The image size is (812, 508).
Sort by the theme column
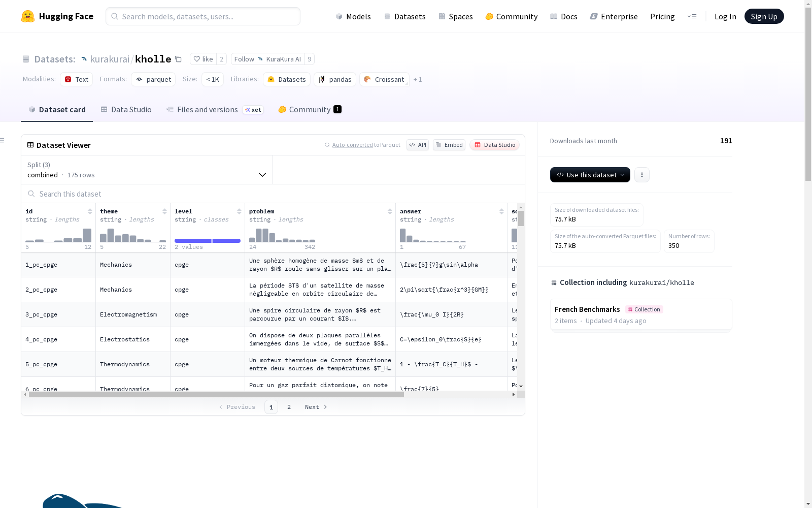tap(164, 211)
